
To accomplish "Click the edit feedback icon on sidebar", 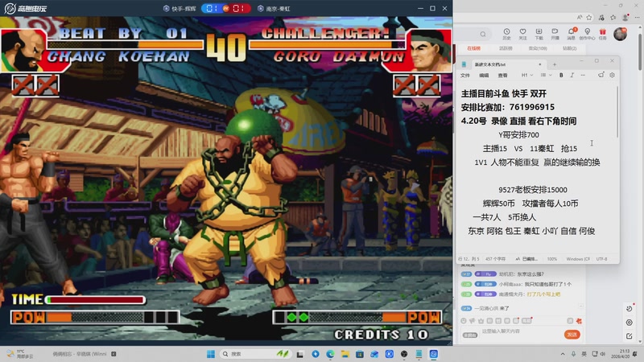I will pos(630,336).
